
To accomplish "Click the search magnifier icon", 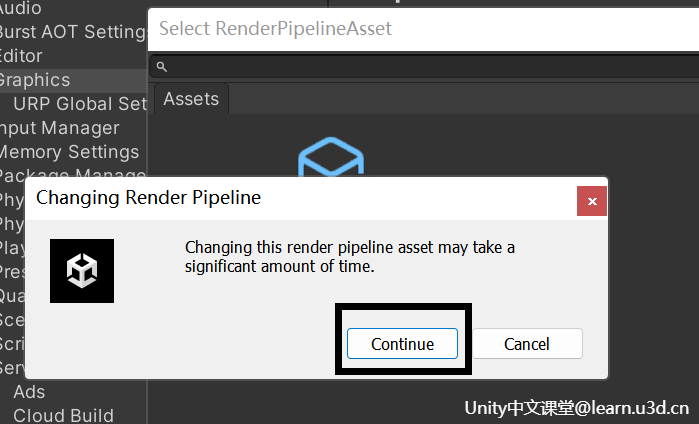I will [162, 67].
